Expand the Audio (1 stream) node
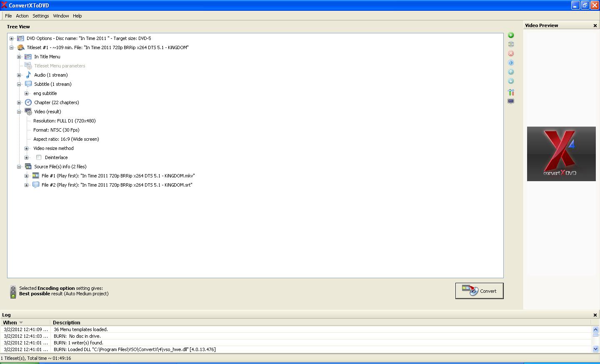The image size is (600, 364). point(19,75)
